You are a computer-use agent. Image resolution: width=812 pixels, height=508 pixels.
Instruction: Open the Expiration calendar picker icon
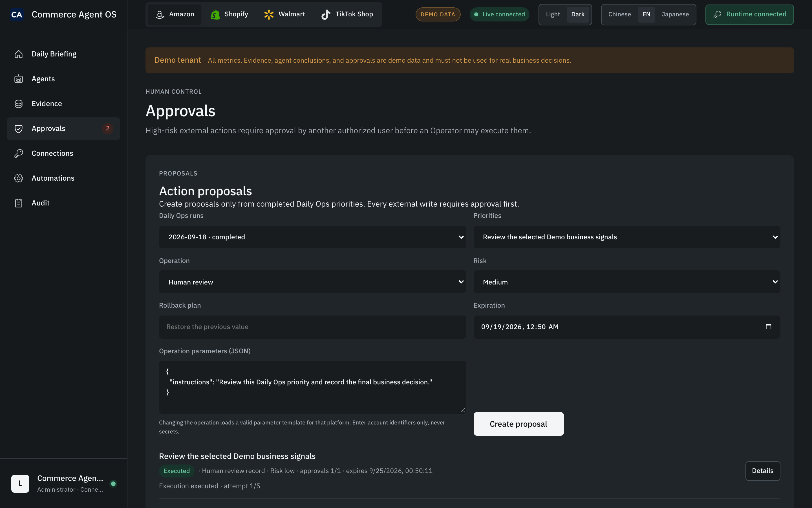tap(768, 327)
